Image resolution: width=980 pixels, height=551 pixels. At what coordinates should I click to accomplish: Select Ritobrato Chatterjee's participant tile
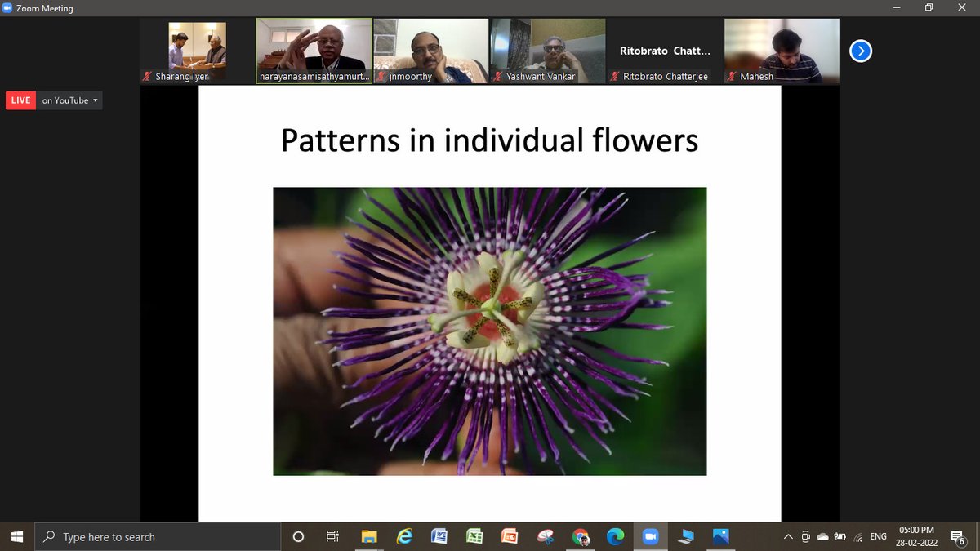pyautogui.click(x=664, y=51)
